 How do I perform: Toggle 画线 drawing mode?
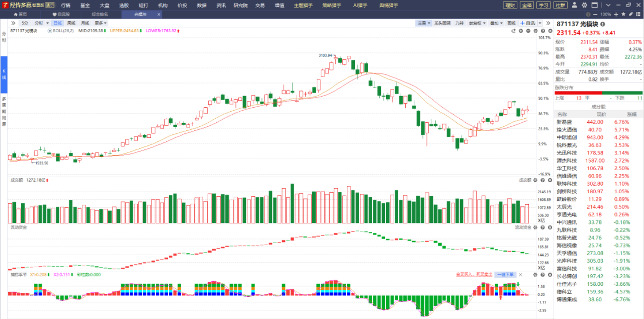512,23
